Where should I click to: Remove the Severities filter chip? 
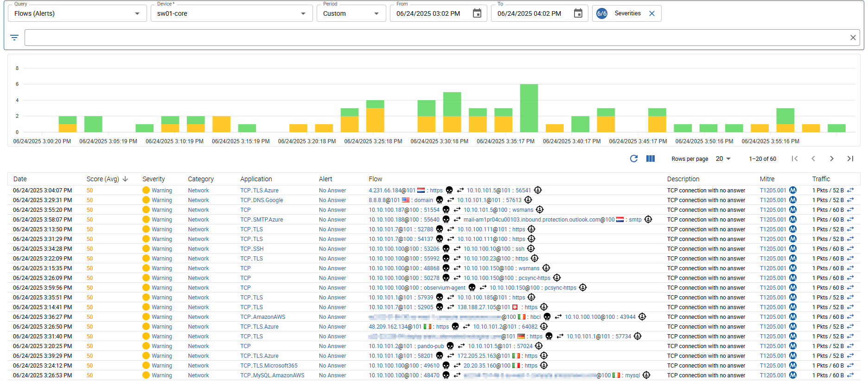tap(652, 13)
